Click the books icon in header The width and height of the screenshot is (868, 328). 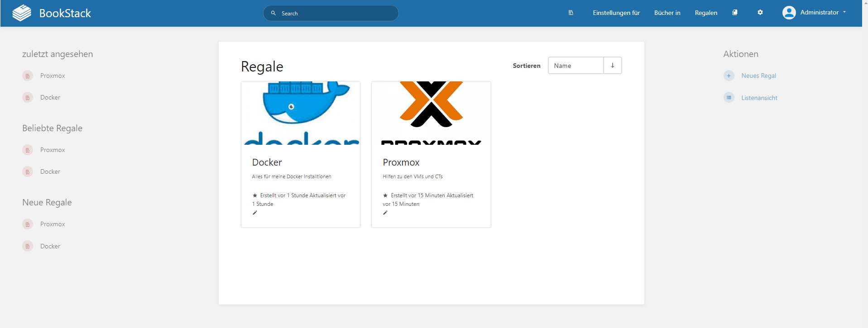pyautogui.click(x=735, y=13)
